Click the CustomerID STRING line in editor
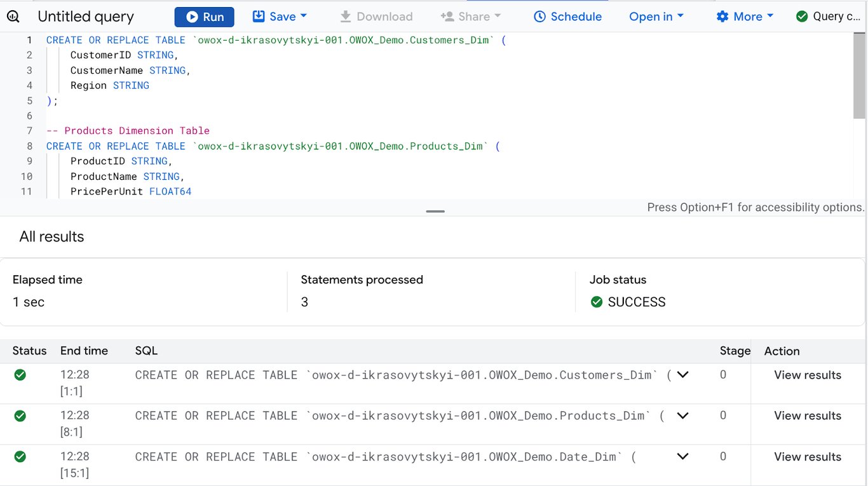Screen dimensions: 868x486 (125, 55)
